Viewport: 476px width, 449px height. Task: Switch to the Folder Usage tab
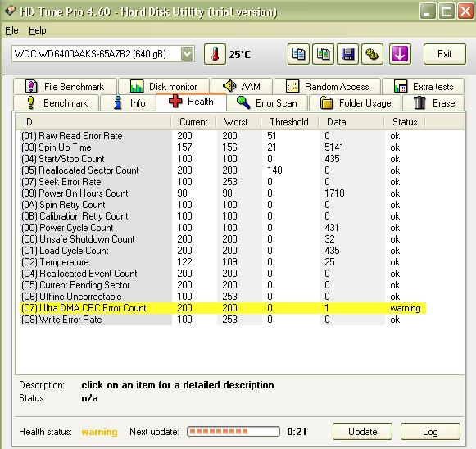[356, 103]
